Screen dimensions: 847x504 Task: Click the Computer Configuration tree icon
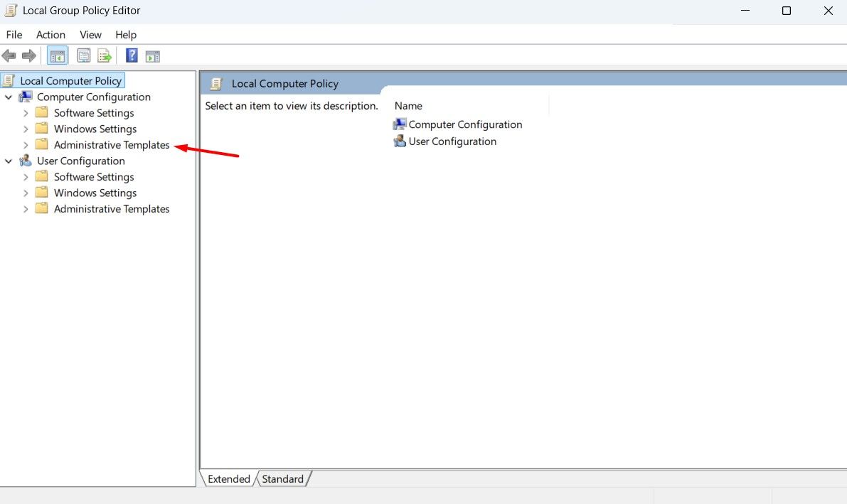[x=26, y=97]
